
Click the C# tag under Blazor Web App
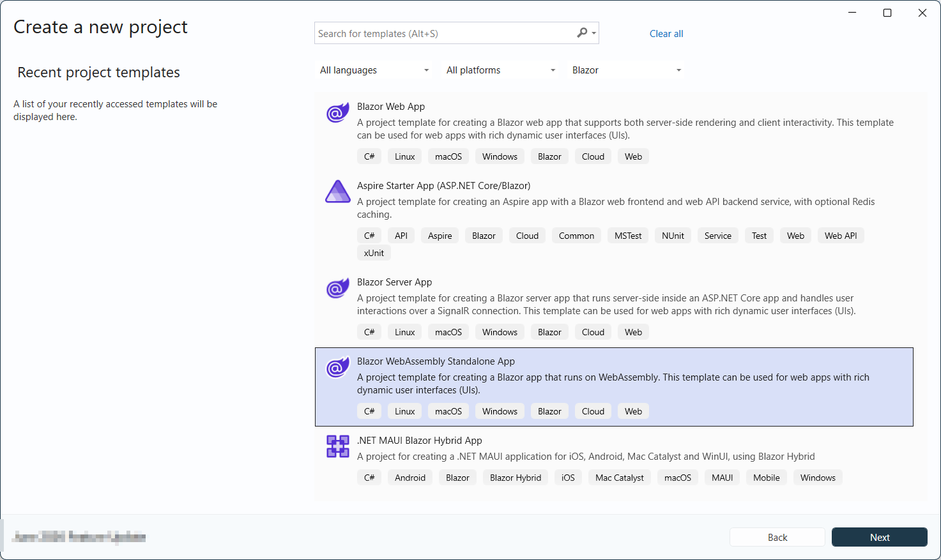tap(369, 156)
